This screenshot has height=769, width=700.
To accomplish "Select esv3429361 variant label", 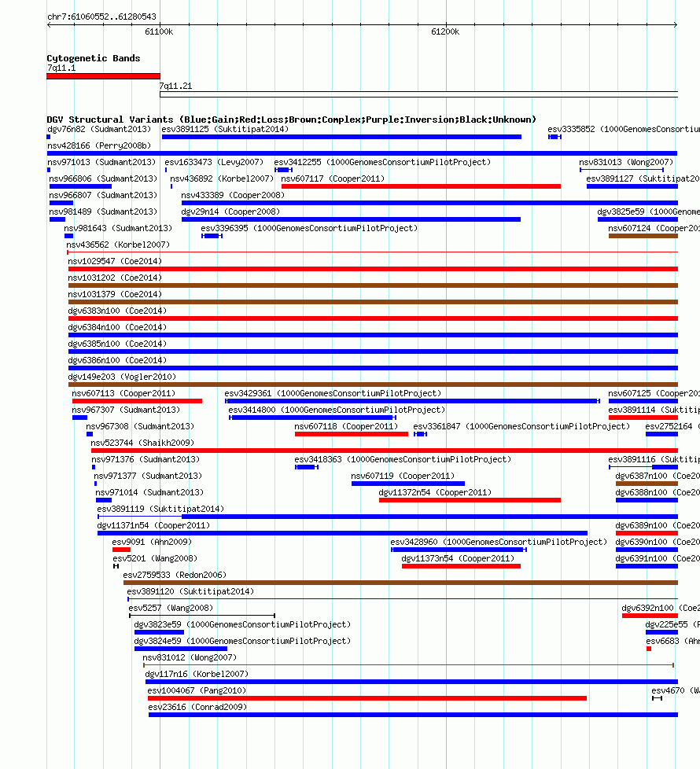I will click(x=333, y=393).
